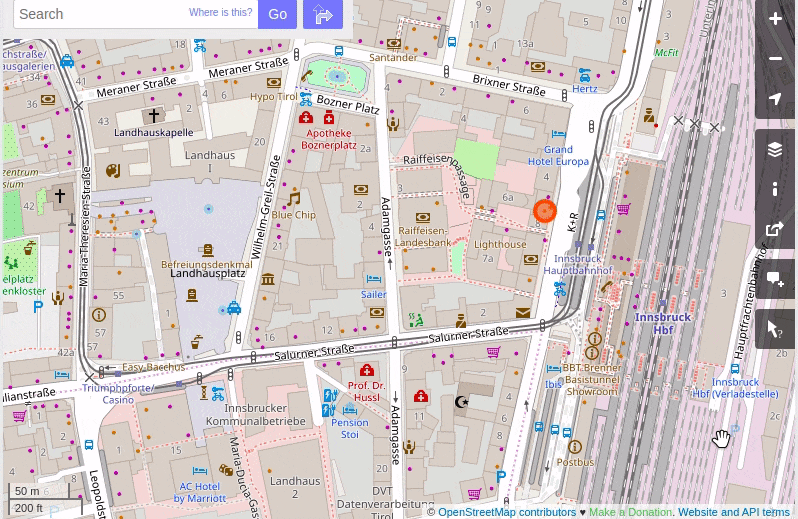Image resolution: width=798 pixels, height=519 pixels.
Task: Click the museum icon near Wilhelm-Greil-Straße
Action: (268, 279)
